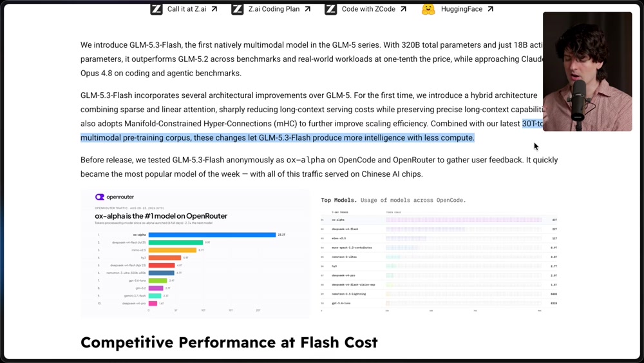This screenshot has width=644, height=363.
Task: Click the blue ox-alpha bar in OpenRouter chart
Action: click(212, 235)
